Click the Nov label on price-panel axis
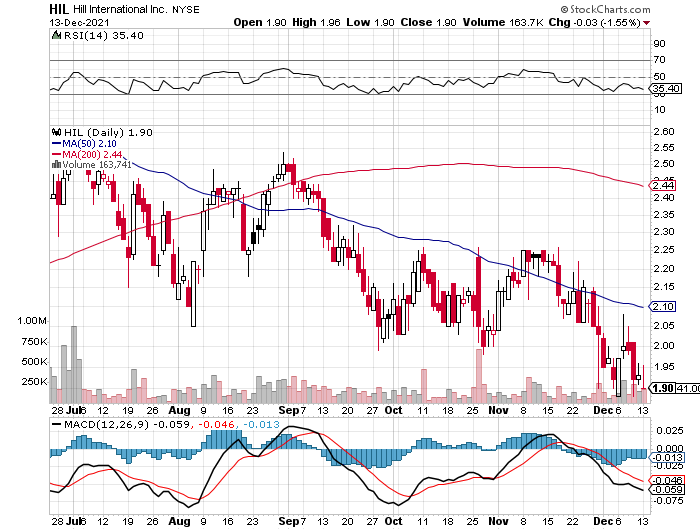 tap(498, 410)
